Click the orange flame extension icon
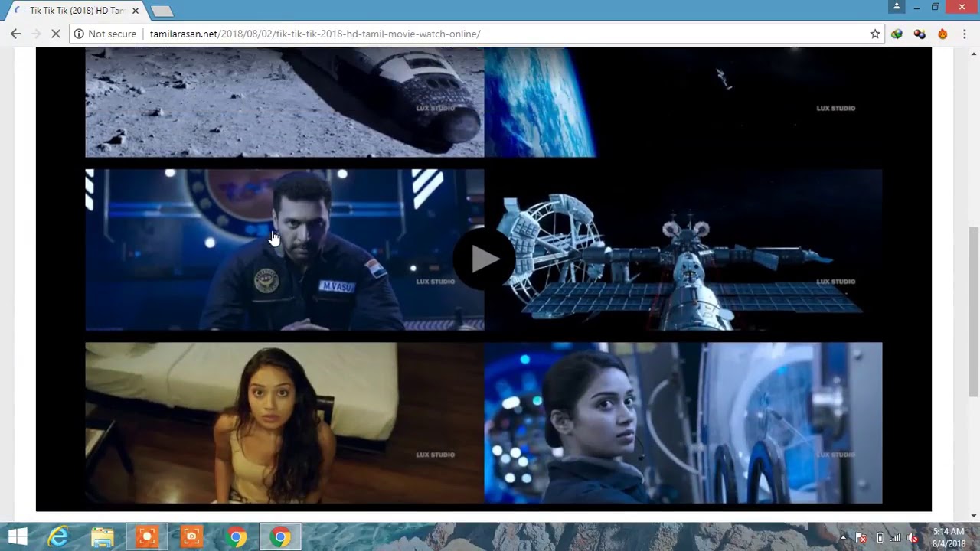Image resolution: width=980 pixels, height=551 pixels. click(942, 34)
